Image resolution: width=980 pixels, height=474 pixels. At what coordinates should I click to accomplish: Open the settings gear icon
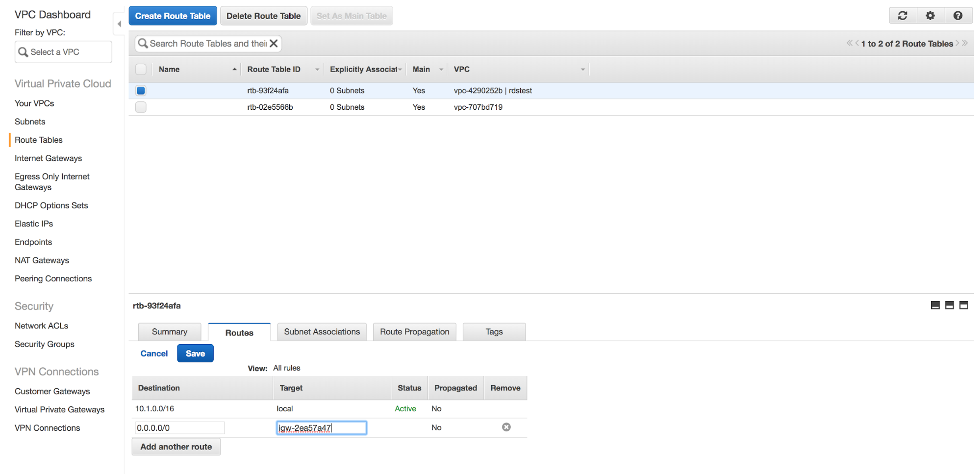click(930, 16)
